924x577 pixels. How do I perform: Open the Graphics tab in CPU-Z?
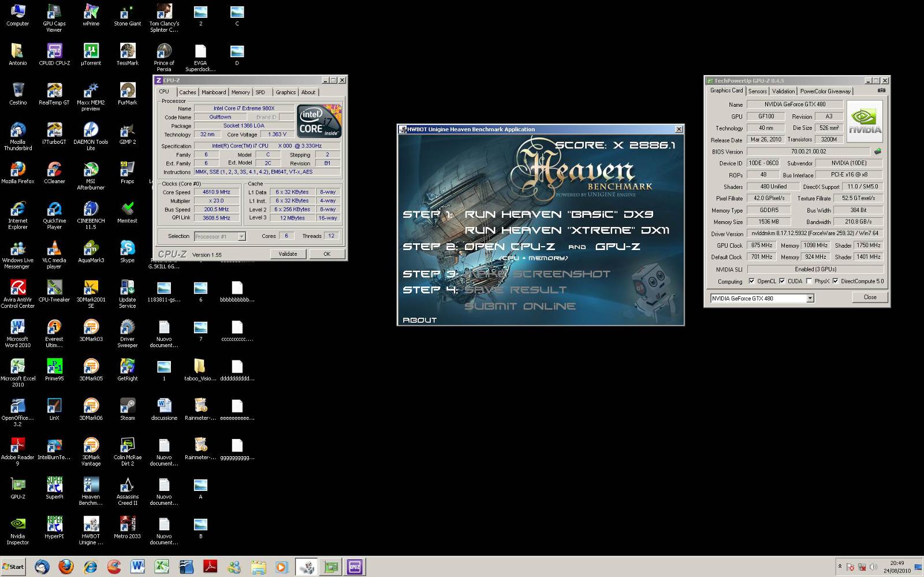point(285,92)
